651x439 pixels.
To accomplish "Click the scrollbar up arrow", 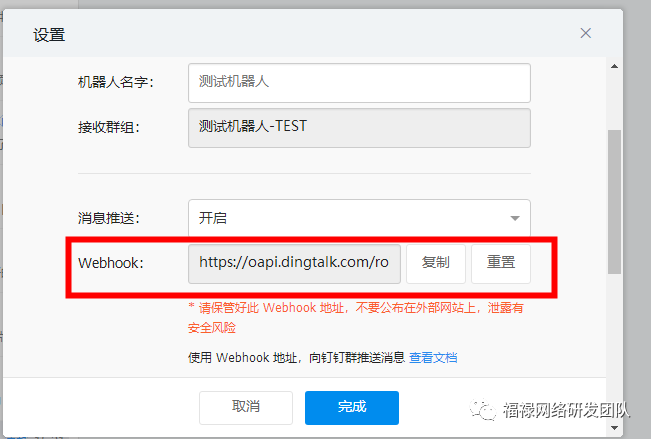I will click(x=614, y=66).
